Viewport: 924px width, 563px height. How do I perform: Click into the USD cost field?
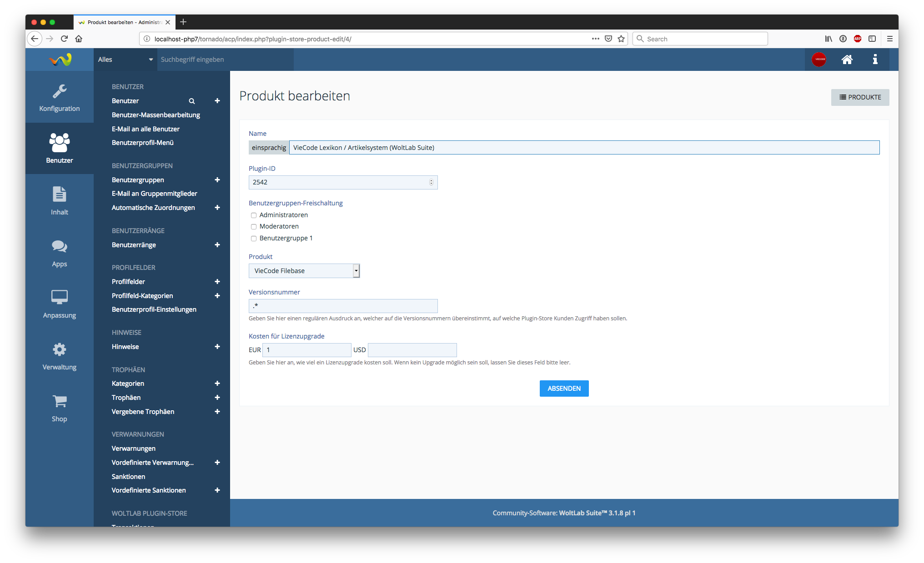(412, 350)
